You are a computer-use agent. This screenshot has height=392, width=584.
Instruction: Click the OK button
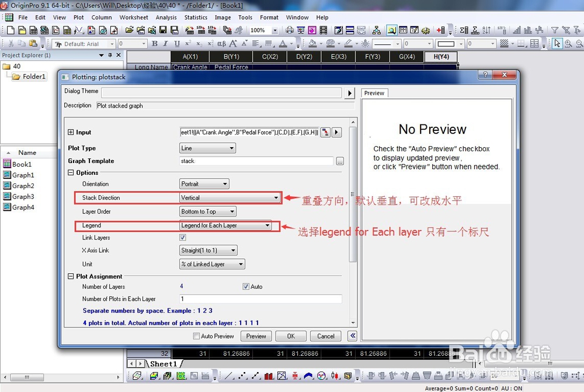pos(291,336)
